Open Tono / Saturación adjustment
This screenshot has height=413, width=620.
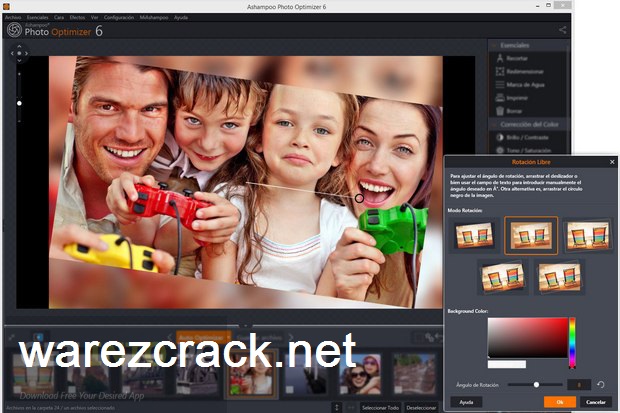pyautogui.click(x=524, y=150)
